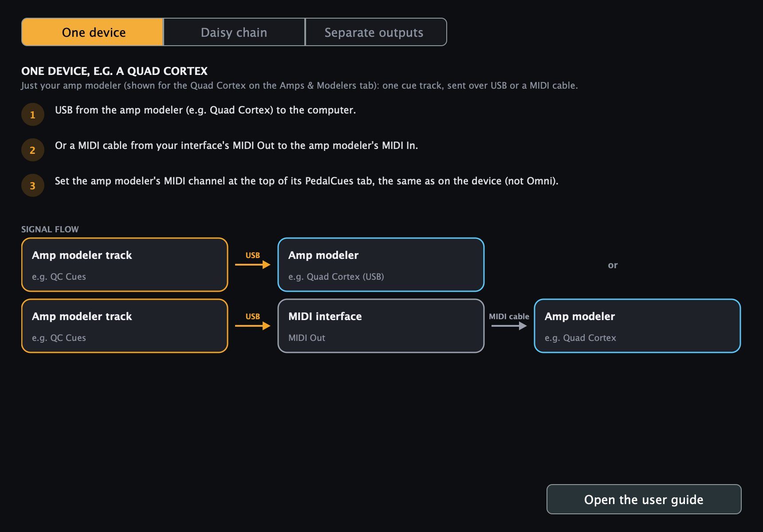Screen dimensions: 763x532
Task: Click the 'MIDI cable' arrow label
Action: tap(509, 317)
